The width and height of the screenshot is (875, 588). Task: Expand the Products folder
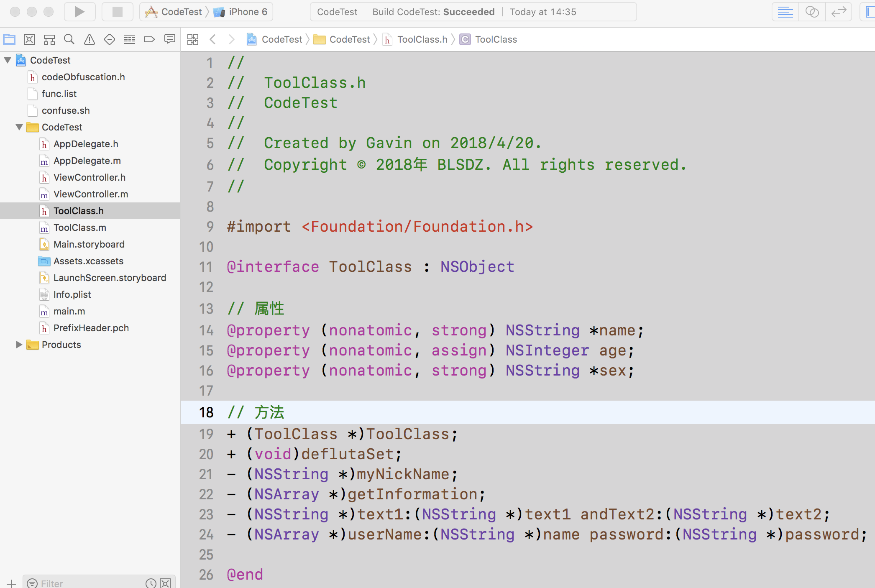coord(19,345)
